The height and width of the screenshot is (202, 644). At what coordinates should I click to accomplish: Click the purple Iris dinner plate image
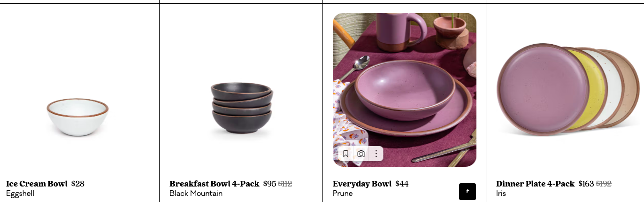click(x=543, y=89)
